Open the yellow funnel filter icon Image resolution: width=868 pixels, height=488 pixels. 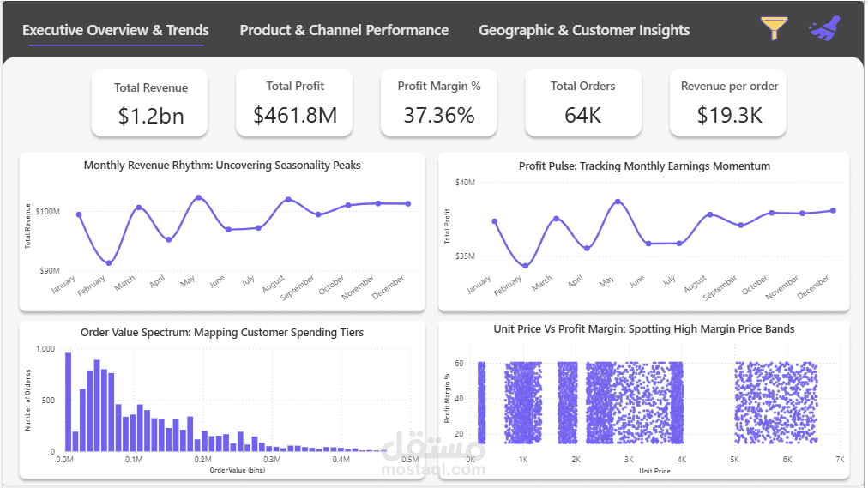tap(774, 28)
